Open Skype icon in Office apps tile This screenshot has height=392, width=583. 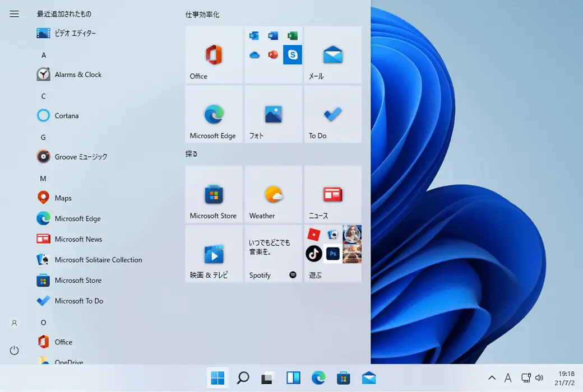pyautogui.click(x=293, y=55)
